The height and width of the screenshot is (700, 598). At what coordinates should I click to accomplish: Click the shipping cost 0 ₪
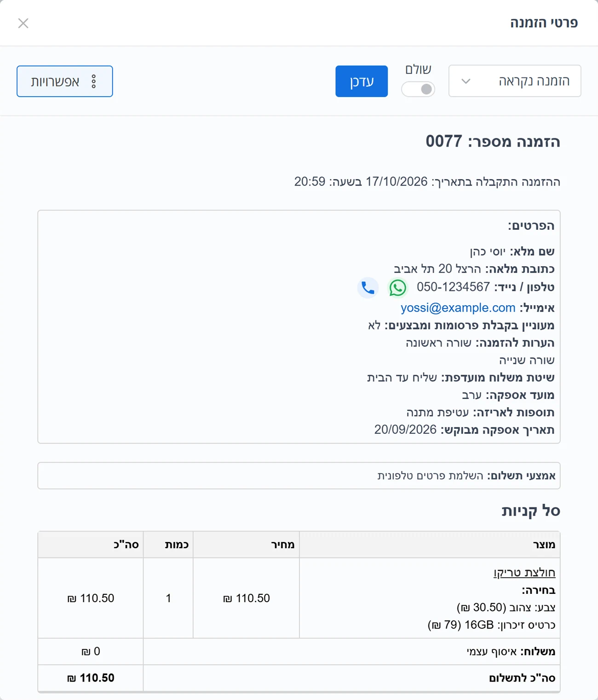pos(91,652)
